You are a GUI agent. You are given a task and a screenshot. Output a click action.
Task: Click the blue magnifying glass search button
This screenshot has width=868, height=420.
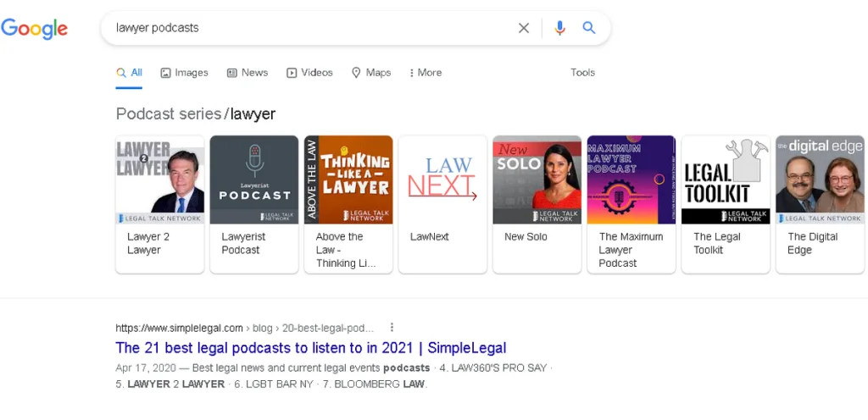pyautogui.click(x=589, y=28)
